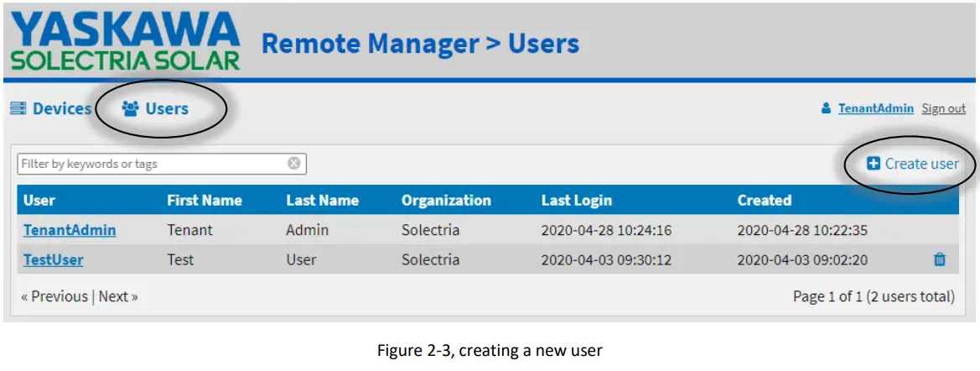Sort by the Last Login column
The width and height of the screenshot is (980, 371).
tap(577, 201)
